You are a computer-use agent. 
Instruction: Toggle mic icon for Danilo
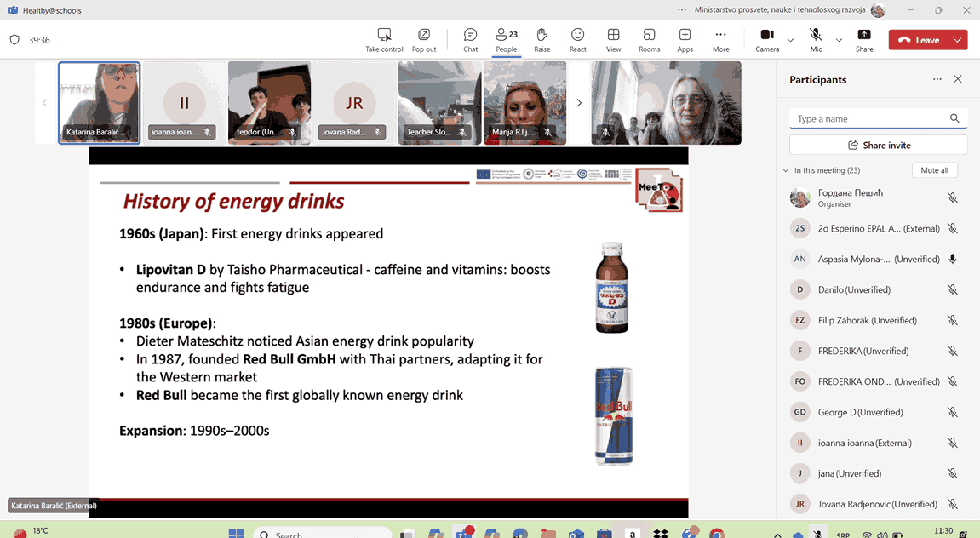953,289
